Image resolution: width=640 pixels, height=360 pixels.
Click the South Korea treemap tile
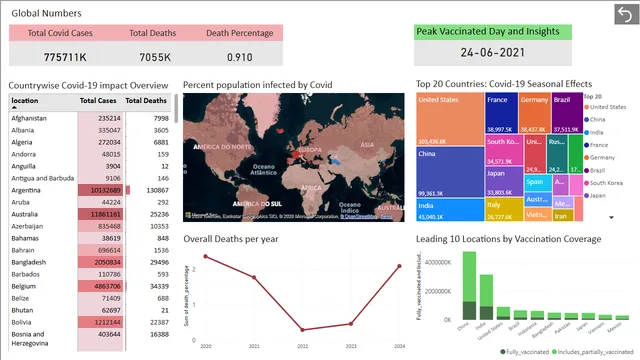(x=504, y=150)
